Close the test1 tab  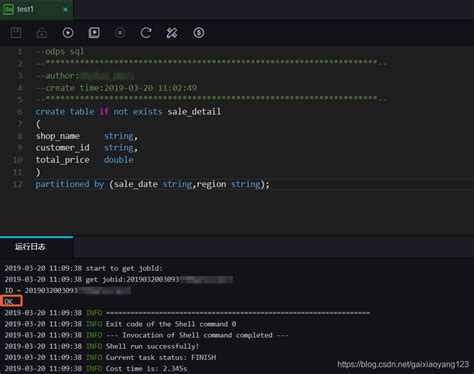pyautogui.click(x=66, y=10)
